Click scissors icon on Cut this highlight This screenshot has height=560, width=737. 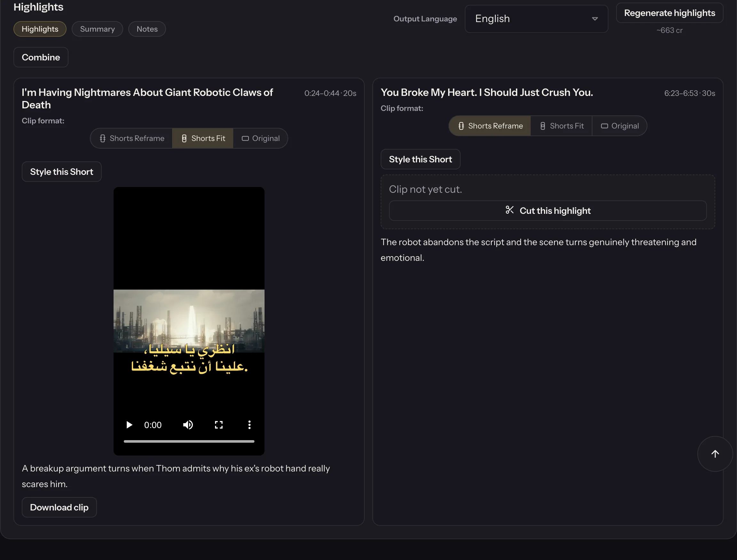510,210
